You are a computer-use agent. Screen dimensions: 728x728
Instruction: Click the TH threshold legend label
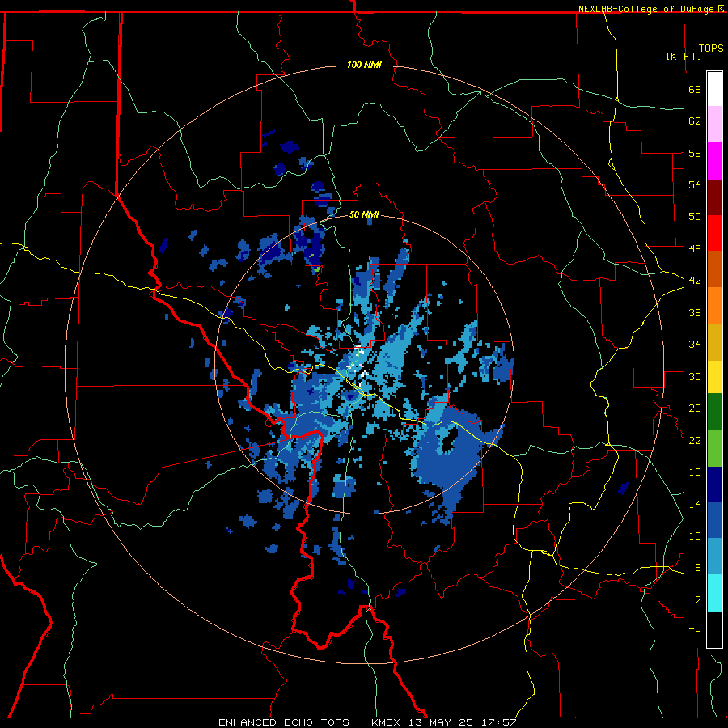pyautogui.click(x=695, y=632)
